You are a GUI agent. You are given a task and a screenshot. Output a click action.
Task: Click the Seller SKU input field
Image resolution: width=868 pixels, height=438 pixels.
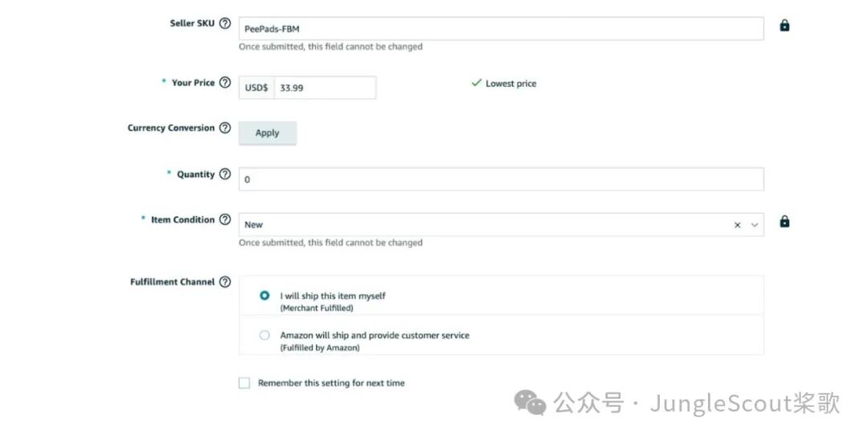(x=500, y=29)
